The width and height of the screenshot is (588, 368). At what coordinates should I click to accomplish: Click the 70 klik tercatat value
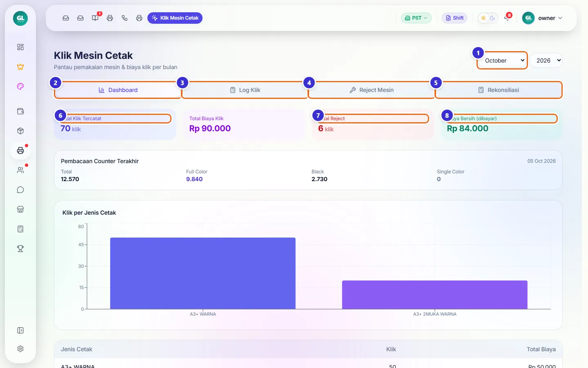(71, 128)
